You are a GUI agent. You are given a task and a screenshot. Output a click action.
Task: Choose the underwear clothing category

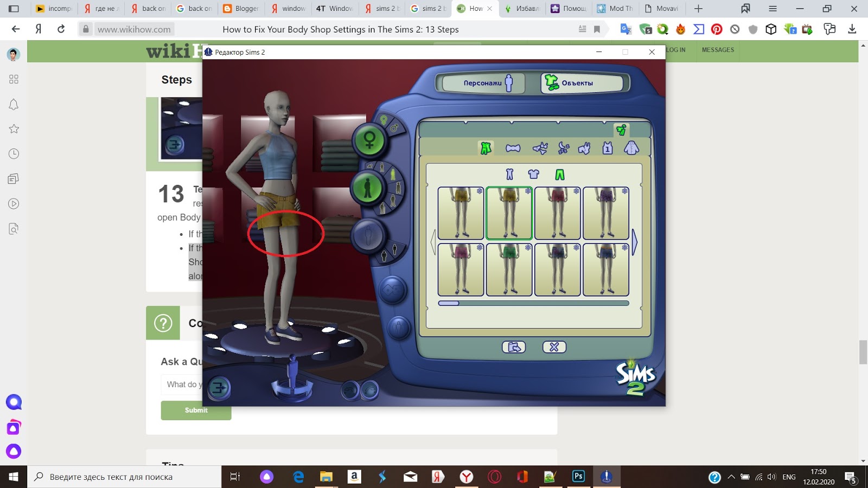[x=540, y=148]
